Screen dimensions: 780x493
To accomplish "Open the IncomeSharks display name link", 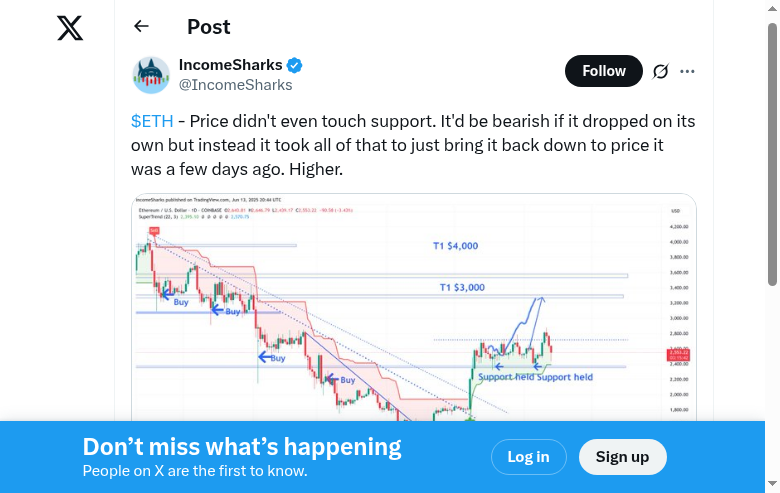I will [231, 65].
